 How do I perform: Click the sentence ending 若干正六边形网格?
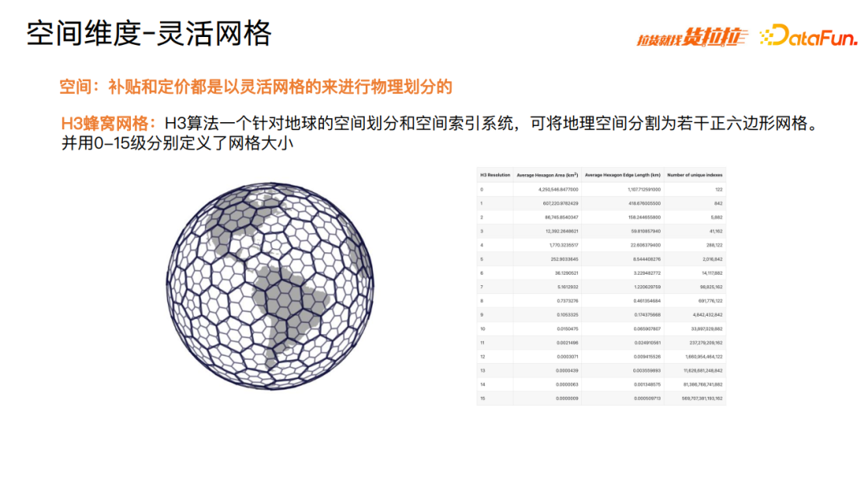(492, 124)
